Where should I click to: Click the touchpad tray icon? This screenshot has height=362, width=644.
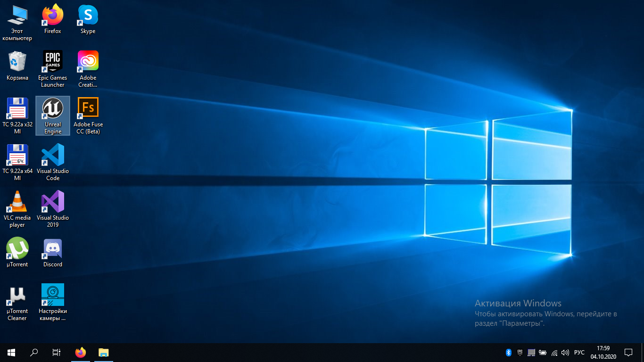click(531, 353)
